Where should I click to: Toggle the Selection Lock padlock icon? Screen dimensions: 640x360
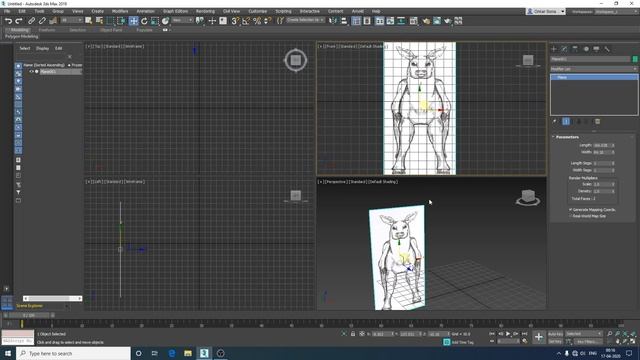353,334
